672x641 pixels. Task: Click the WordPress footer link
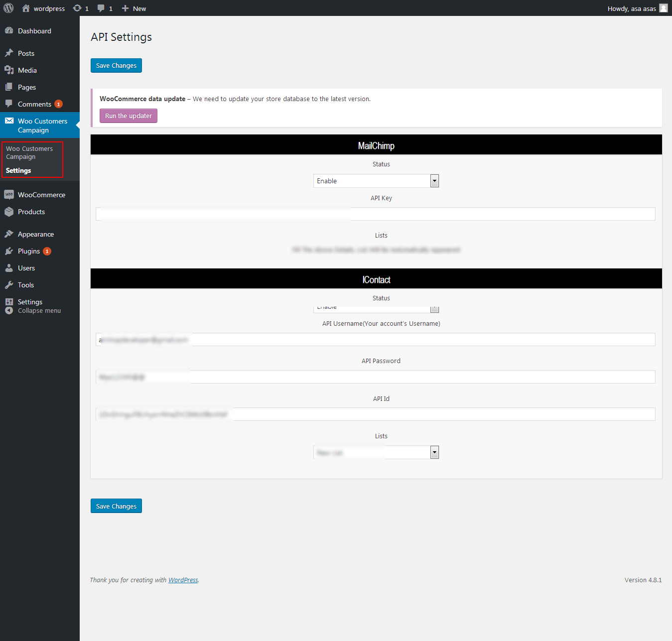(183, 580)
